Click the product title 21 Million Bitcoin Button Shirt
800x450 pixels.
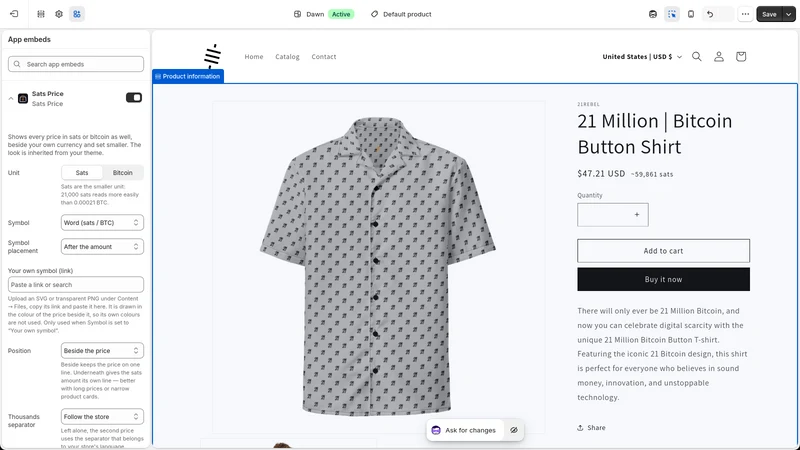point(655,134)
